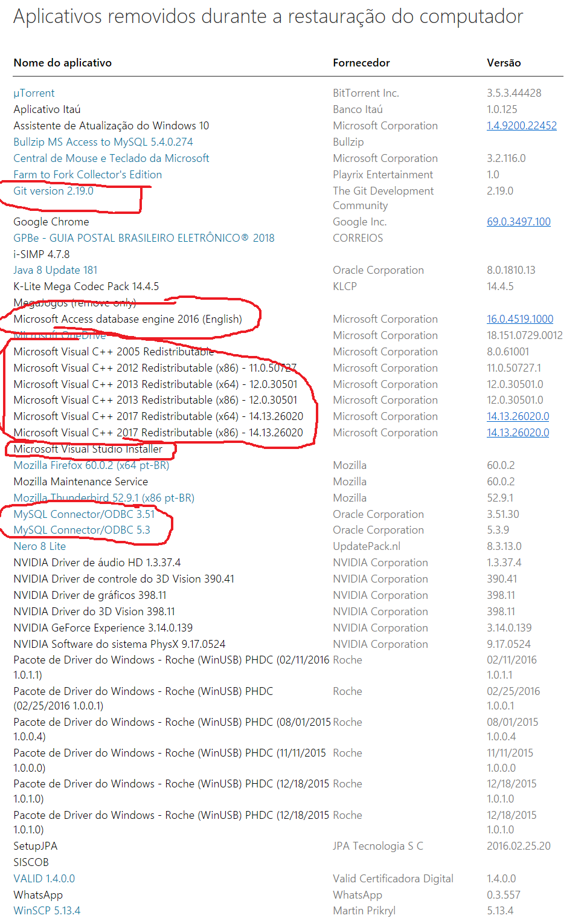This screenshot has height=924, width=584.
Task: Click the MySQL Connector/ODBC 5.3 link
Action: [82, 530]
